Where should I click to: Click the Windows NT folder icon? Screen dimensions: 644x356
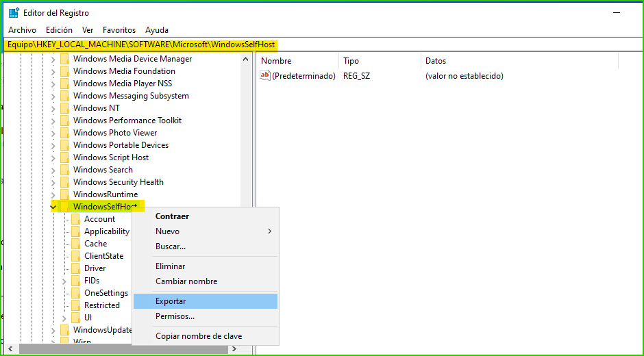click(x=65, y=108)
